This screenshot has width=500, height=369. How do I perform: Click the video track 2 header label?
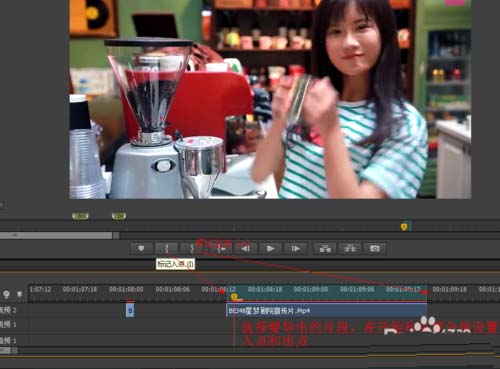coord(8,310)
